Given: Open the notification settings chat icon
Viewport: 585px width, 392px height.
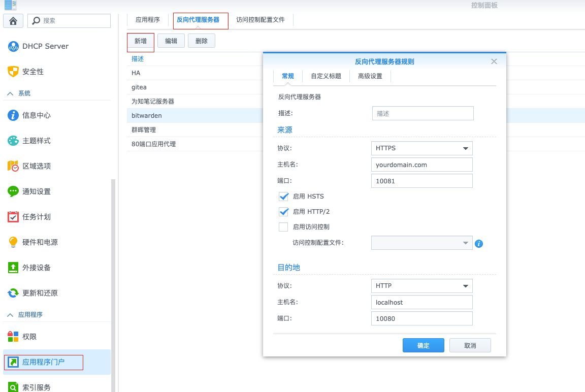Looking at the screenshot, I should pyautogui.click(x=13, y=191).
